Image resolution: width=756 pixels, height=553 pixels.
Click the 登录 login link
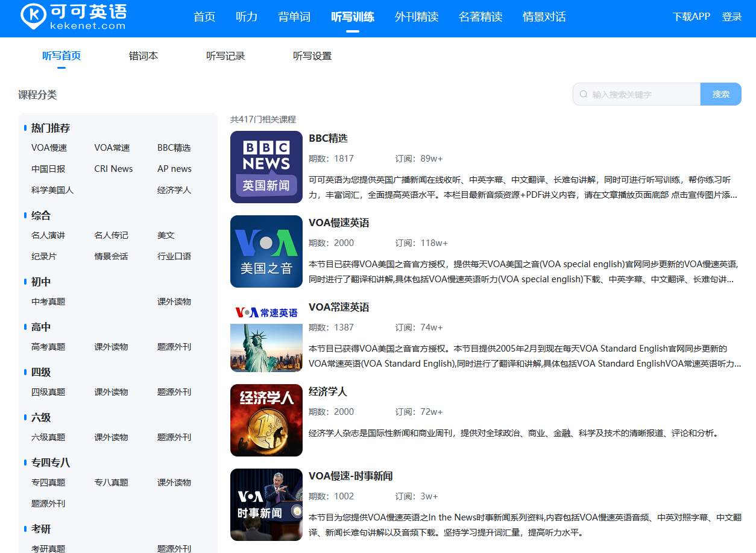(732, 17)
